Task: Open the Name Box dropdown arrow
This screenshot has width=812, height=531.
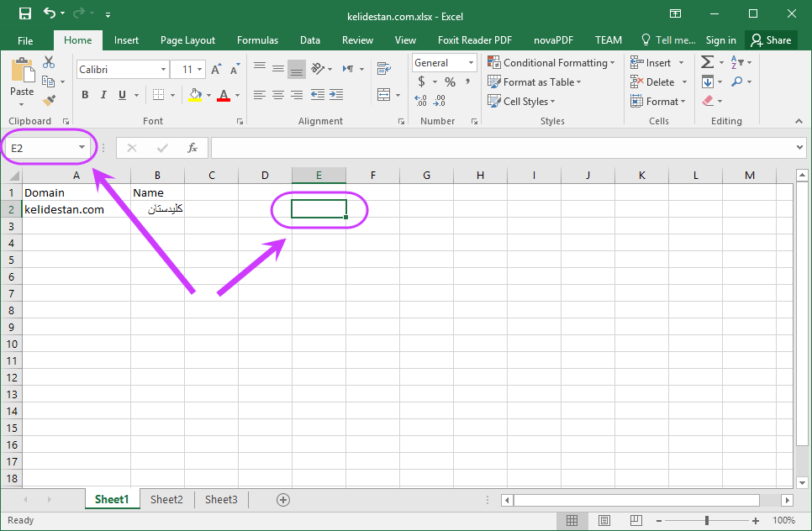Action: (82, 148)
